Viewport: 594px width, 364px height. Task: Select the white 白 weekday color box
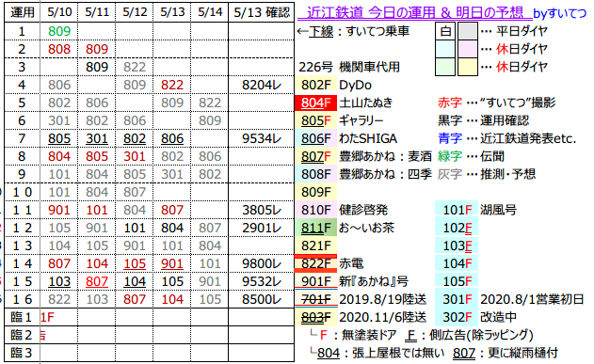click(x=445, y=31)
